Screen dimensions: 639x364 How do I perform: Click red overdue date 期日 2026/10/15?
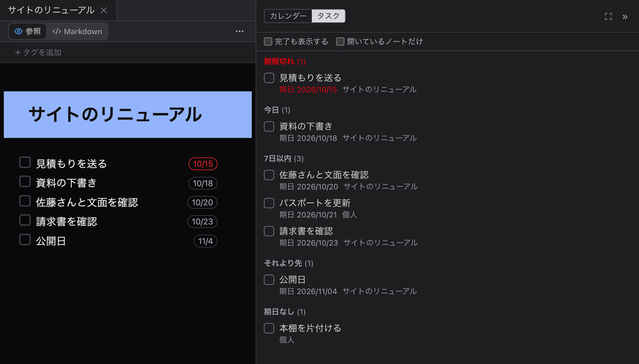click(x=308, y=89)
